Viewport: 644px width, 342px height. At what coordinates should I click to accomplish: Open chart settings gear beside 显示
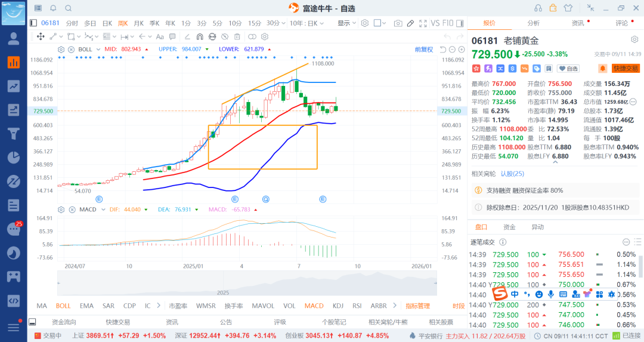point(365,23)
